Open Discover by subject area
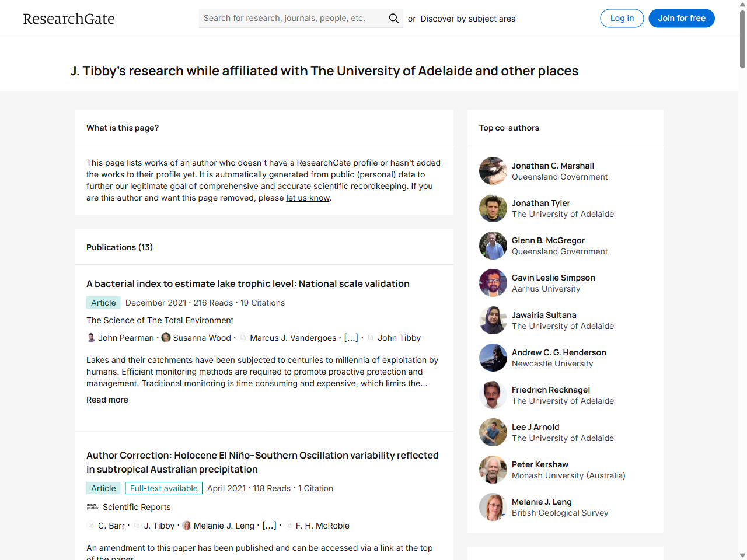The image size is (747, 560). (468, 19)
